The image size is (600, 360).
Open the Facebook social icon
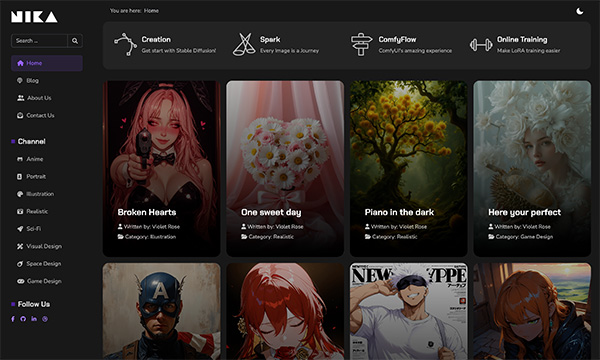(x=13, y=319)
